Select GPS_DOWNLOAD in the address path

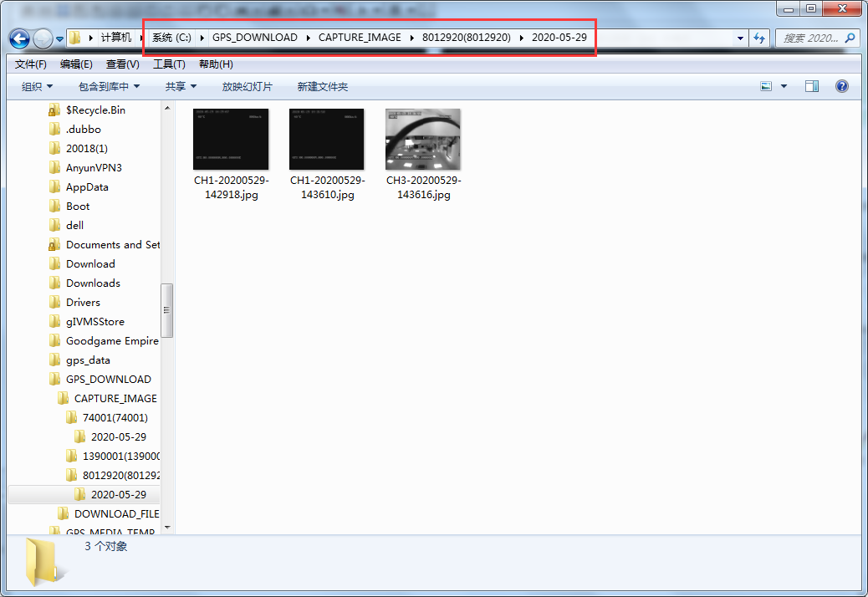click(x=255, y=37)
